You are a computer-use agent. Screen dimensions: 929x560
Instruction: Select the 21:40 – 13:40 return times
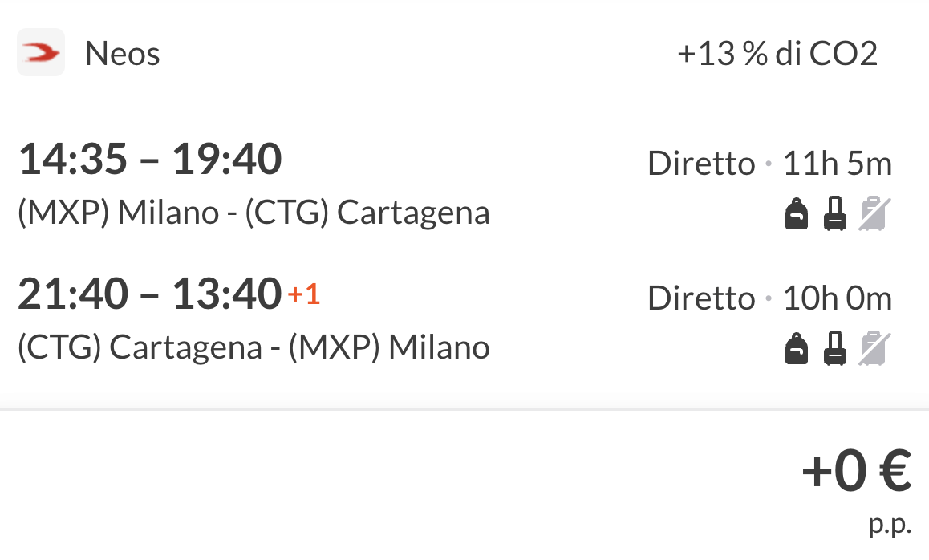click(x=150, y=294)
